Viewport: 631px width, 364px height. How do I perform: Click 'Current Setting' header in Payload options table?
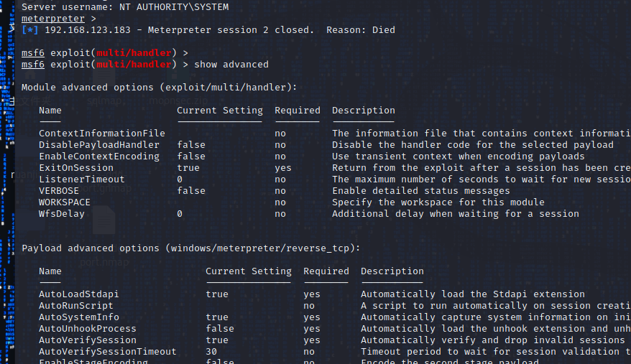point(249,271)
